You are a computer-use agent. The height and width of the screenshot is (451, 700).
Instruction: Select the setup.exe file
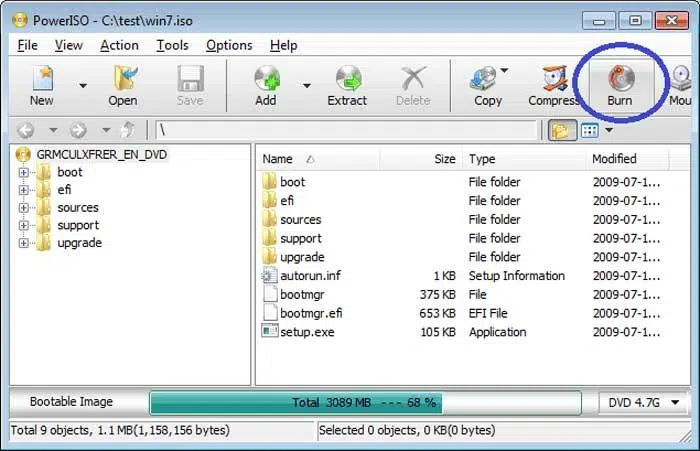tap(307, 332)
